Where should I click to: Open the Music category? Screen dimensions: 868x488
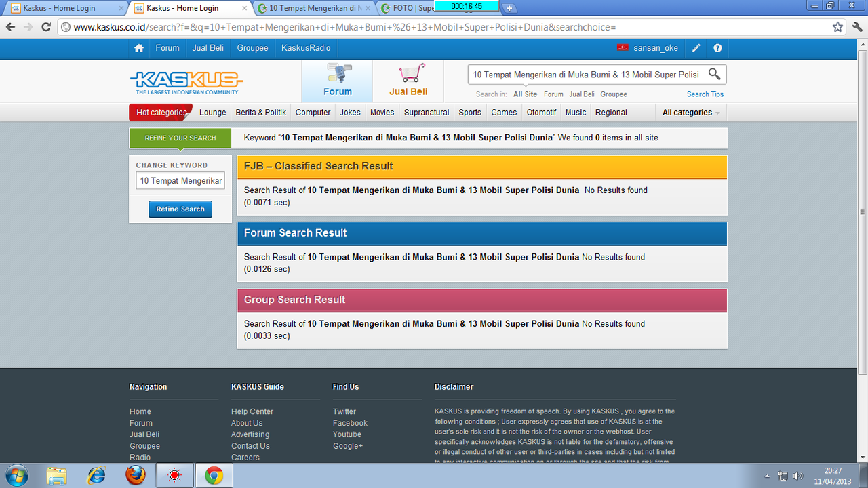click(x=576, y=113)
